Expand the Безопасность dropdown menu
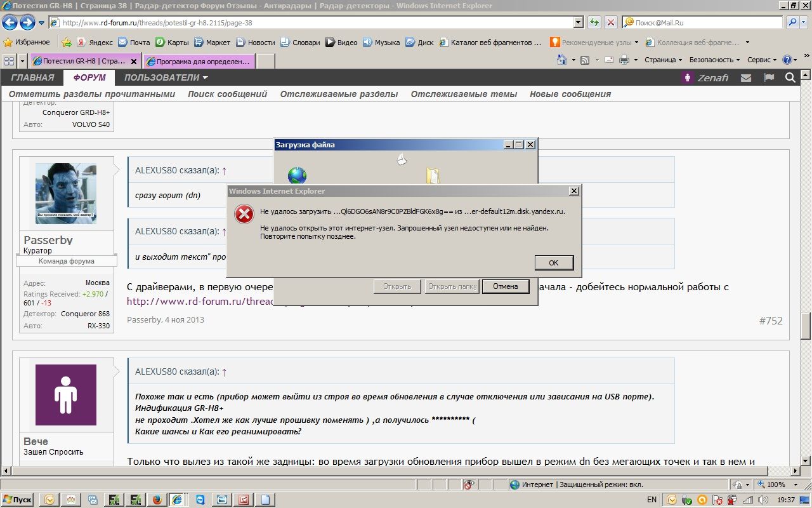The height and width of the screenshot is (508, 812). tap(715, 60)
